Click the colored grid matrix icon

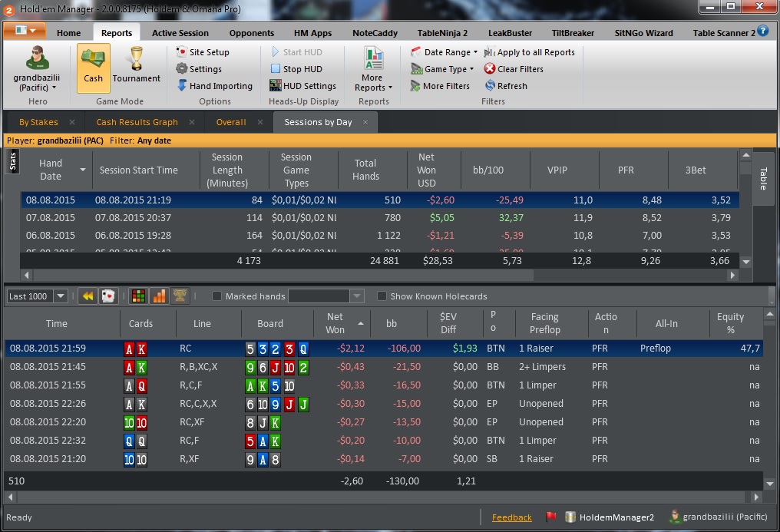pos(138,296)
